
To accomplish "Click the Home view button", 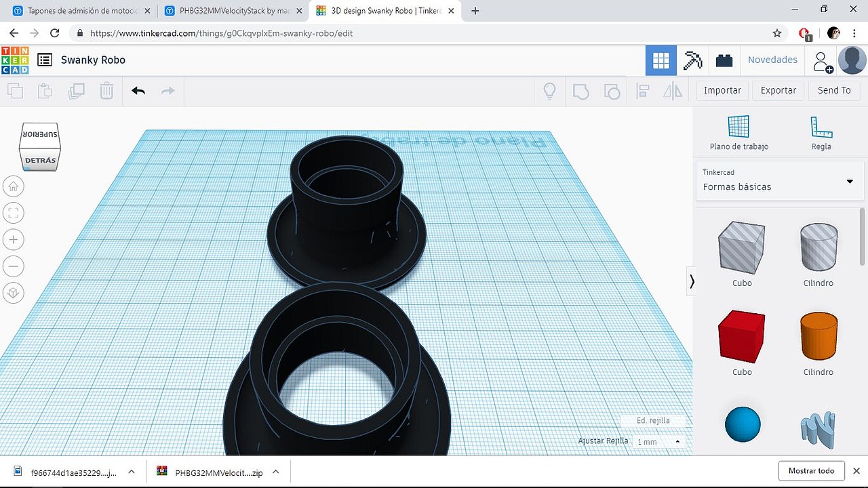I will (x=14, y=186).
